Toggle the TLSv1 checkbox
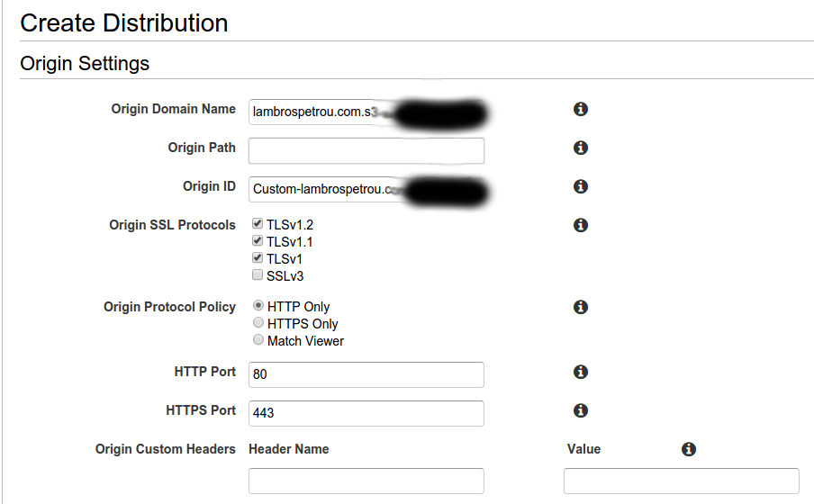The height and width of the screenshot is (504, 814). [x=258, y=258]
